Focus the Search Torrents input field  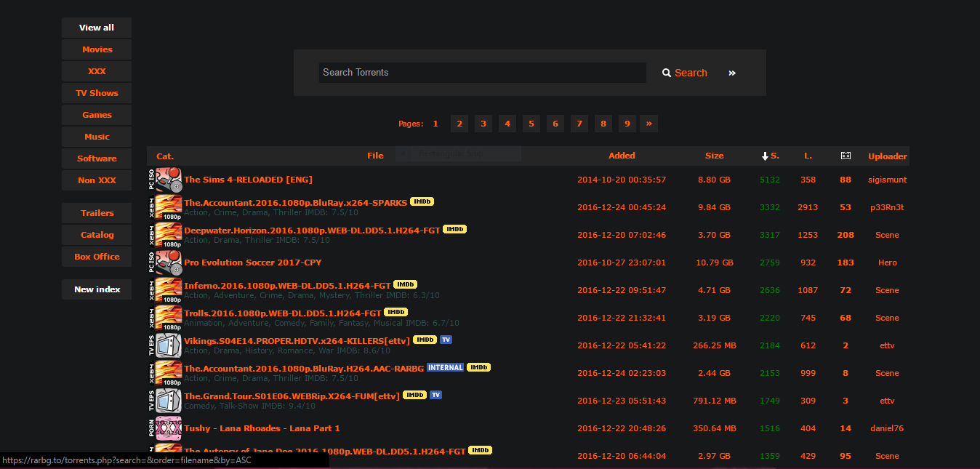(482, 73)
